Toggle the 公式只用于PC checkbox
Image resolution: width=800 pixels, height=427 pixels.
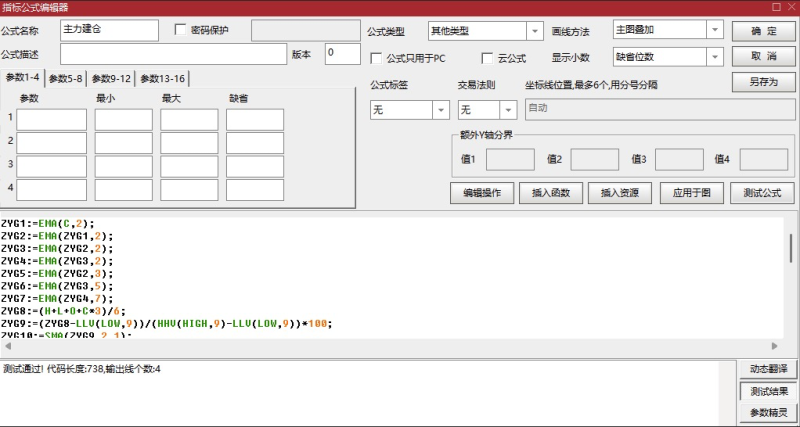pyautogui.click(x=376, y=59)
